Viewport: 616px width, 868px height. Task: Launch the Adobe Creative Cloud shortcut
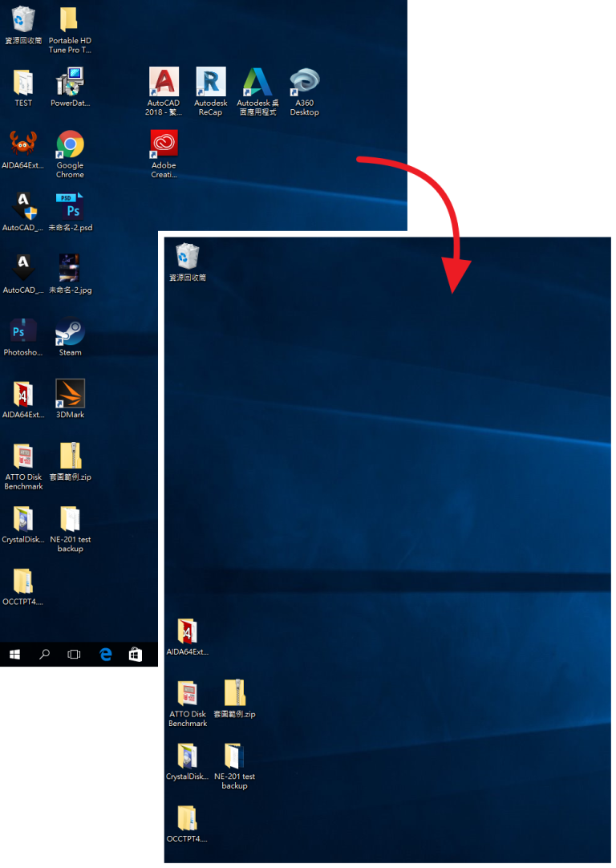[x=164, y=144]
